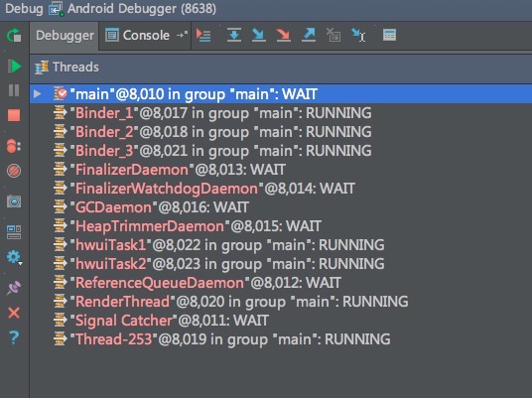
Task: Select the Thread-253 thread row
Action: (281, 339)
